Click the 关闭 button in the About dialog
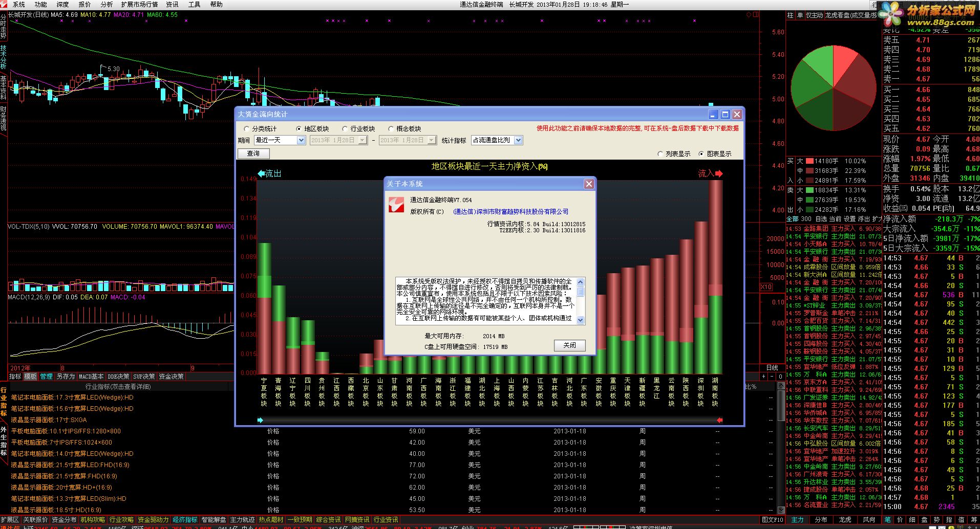Screen dimensions: 980x529 pyautogui.click(x=569, y=345)
